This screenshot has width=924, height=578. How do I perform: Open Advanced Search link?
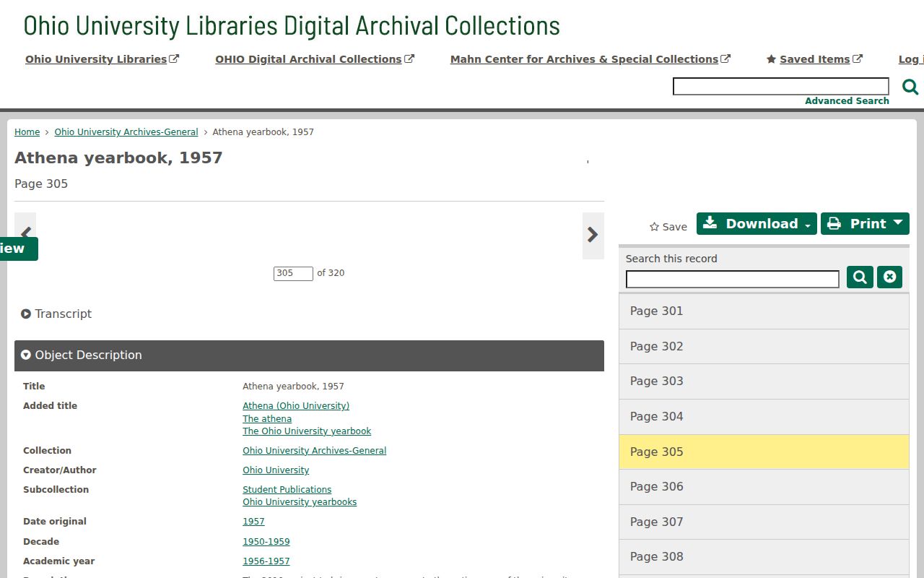pos(847,101)
